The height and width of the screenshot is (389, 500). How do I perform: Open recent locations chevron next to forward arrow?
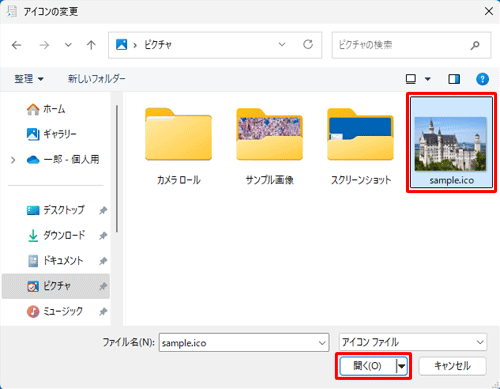(68, 45)
